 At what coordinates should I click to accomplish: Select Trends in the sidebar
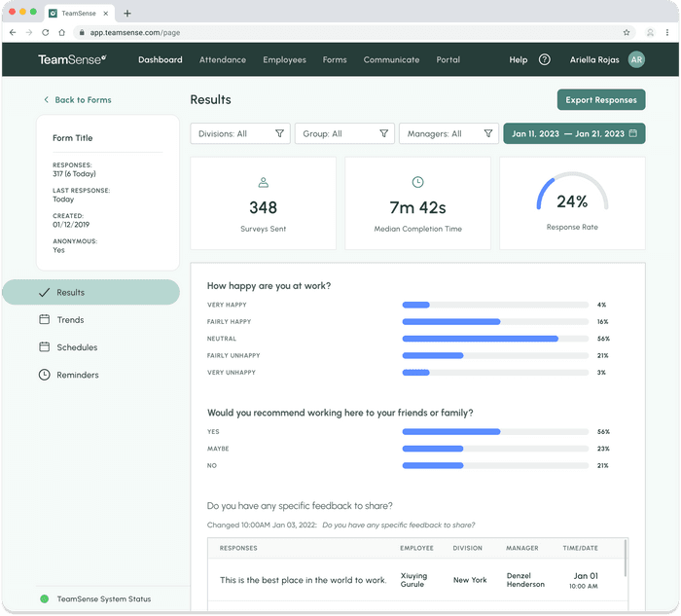coord(70,320)
